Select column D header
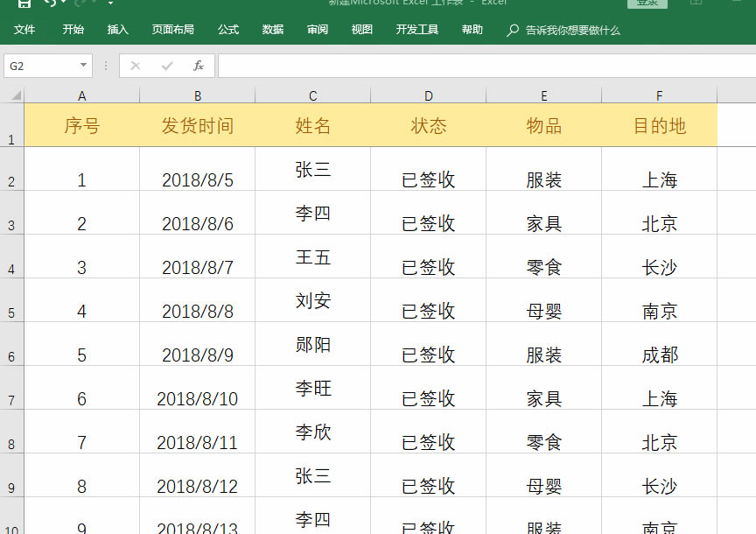 (429, 95)
